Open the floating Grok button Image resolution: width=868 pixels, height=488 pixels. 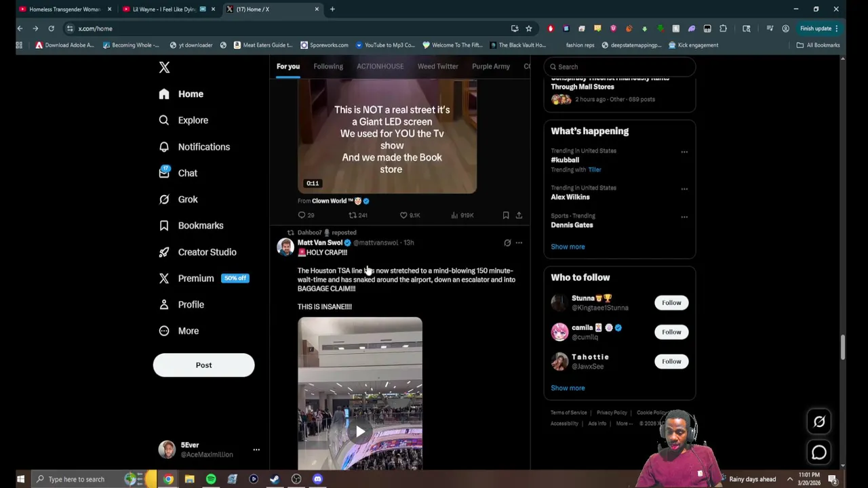[x=819, y=422]
